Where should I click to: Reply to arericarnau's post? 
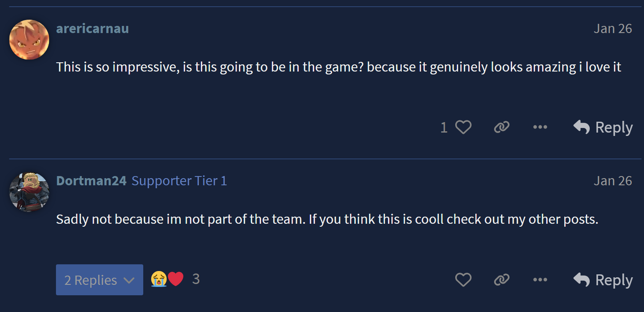click(x=603, y=127)
